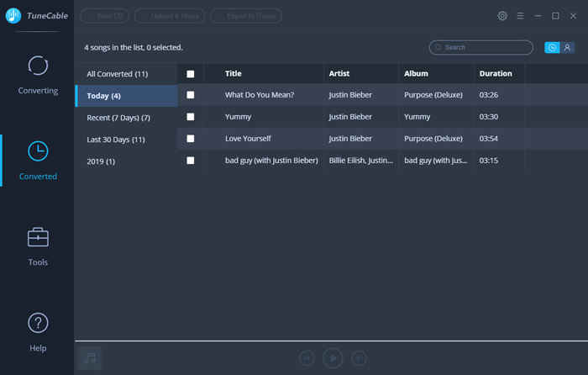This screenshot has width=588, height=375.
Task: Switch to time-based view icon
Action: coord(552,48)
